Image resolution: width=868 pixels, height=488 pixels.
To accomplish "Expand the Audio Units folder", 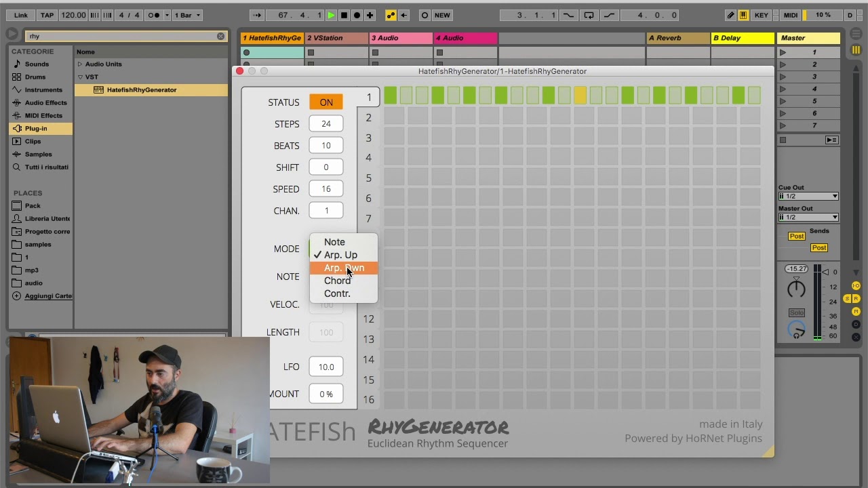I will [80, 64].
